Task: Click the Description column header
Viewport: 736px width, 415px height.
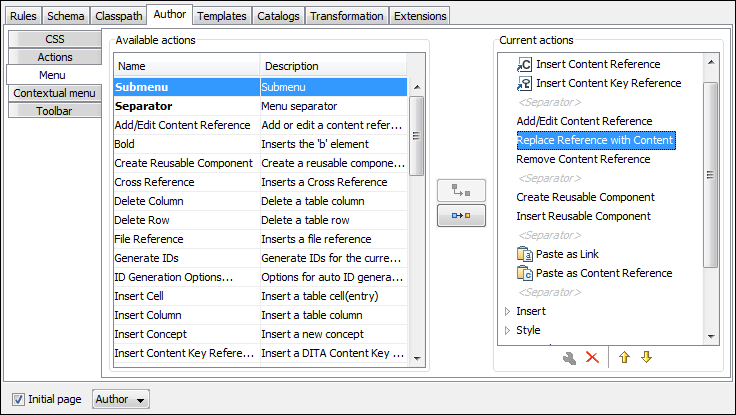Action: (x=333, y=66)
